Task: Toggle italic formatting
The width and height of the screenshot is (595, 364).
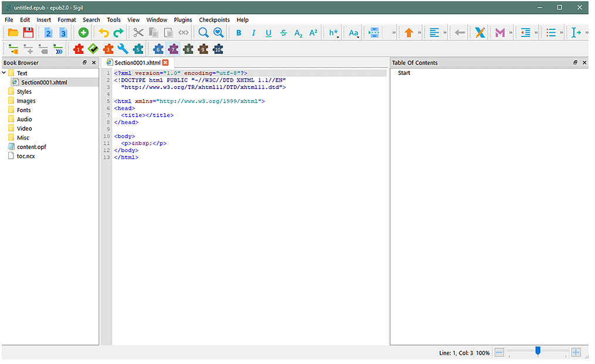Action: [x=253, y=33]
